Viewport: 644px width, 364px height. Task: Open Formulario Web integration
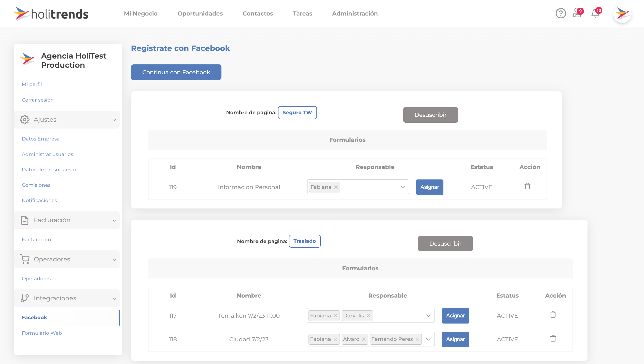tap(42, 333)
